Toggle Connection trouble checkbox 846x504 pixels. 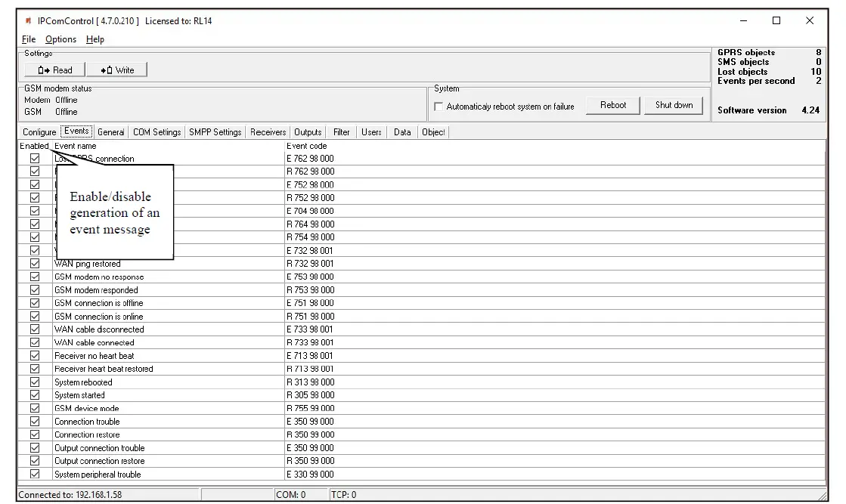(x=35, y=422)
